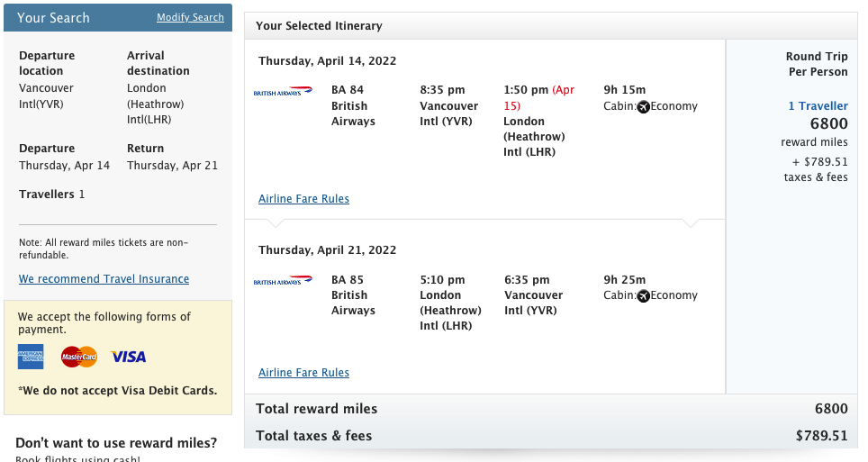Click the Thursday, April 21, 2022 date heading
Image resolution: width=868 pixels, height=462 pixels.
point(327,250)
